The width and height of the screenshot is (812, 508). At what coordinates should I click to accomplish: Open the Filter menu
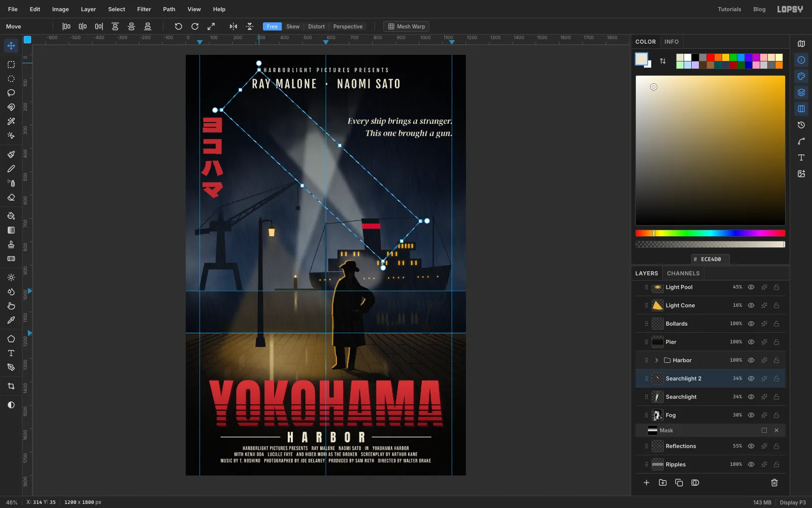pos(144,9)
